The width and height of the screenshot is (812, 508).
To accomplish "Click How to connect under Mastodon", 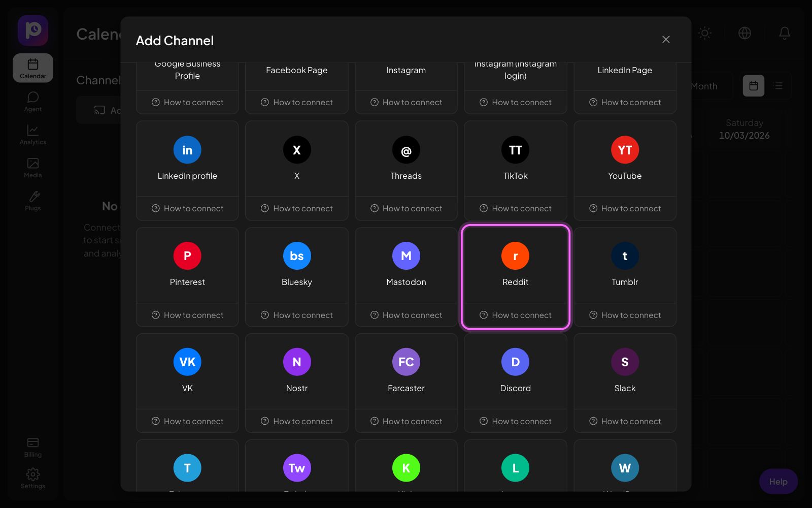I will (x=406, y=315).
